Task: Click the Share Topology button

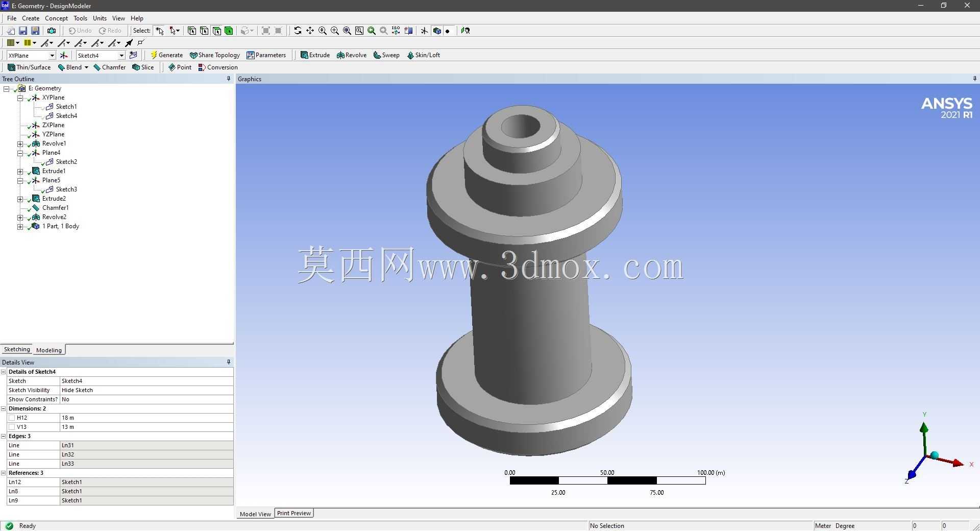Action: click(215, 55)
